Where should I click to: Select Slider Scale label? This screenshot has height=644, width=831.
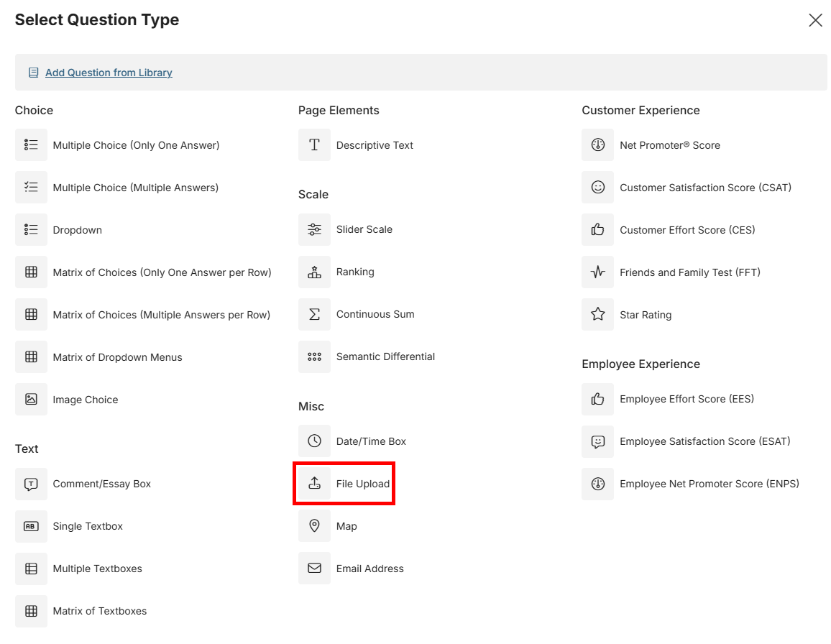point(364,229)
